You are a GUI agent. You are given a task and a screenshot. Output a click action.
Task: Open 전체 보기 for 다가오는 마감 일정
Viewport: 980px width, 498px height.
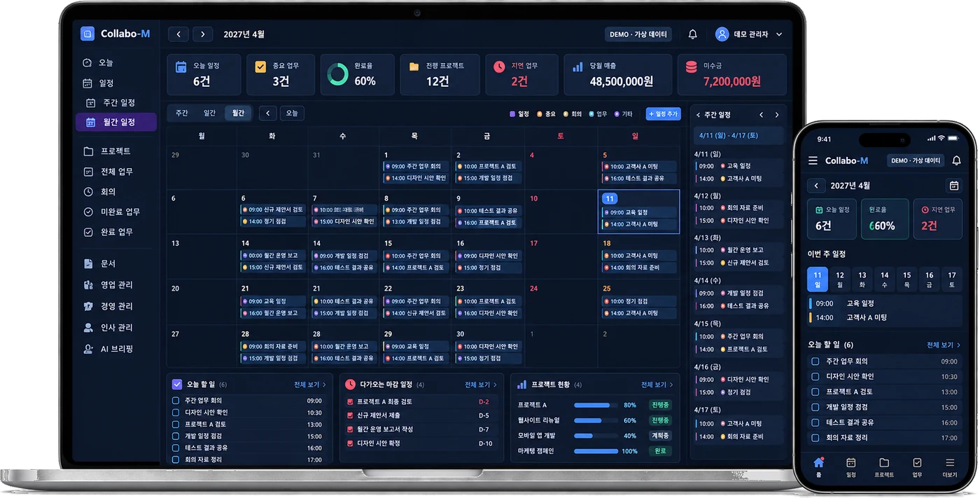[480, 385]
